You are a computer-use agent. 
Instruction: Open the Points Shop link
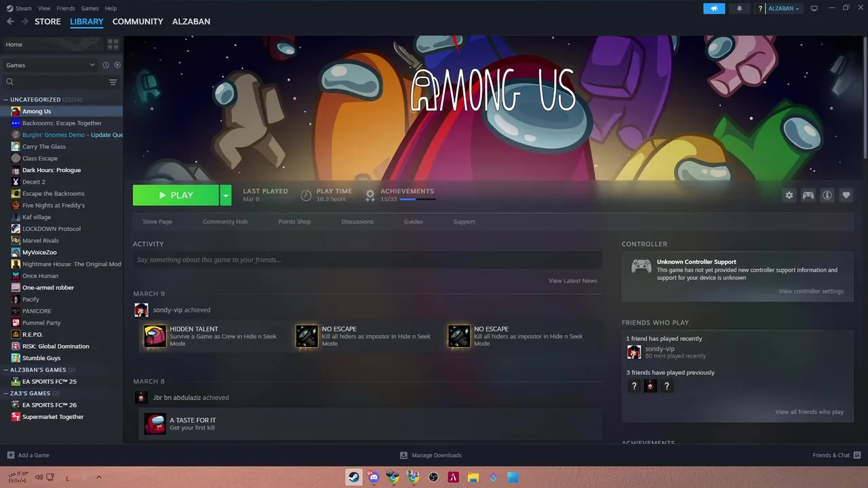click(x=294, y=222)
